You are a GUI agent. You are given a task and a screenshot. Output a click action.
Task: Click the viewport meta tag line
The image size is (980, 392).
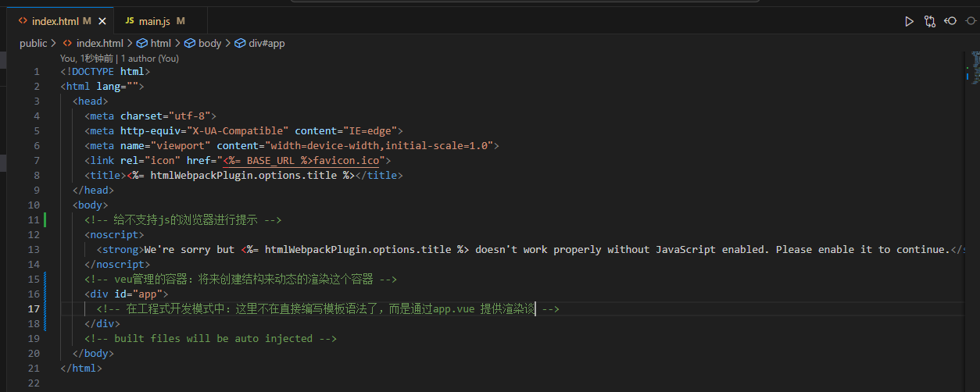[291, 146]
